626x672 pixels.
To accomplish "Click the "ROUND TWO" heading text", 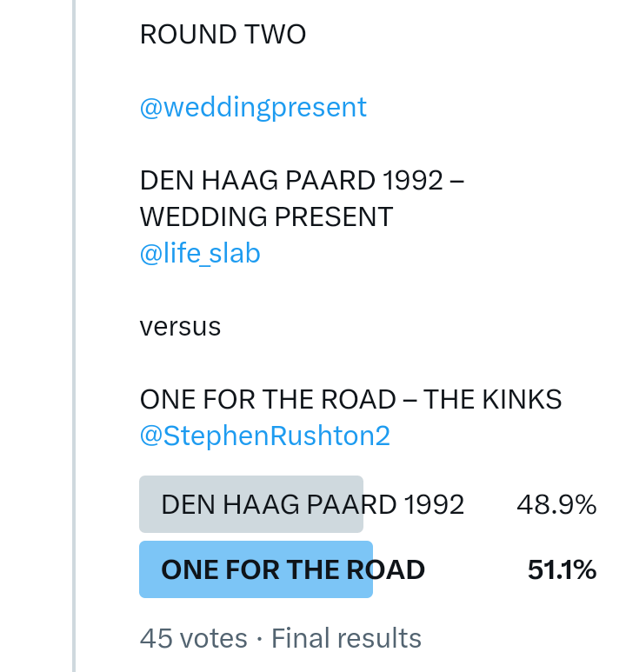I will click(x=223, y=35).
